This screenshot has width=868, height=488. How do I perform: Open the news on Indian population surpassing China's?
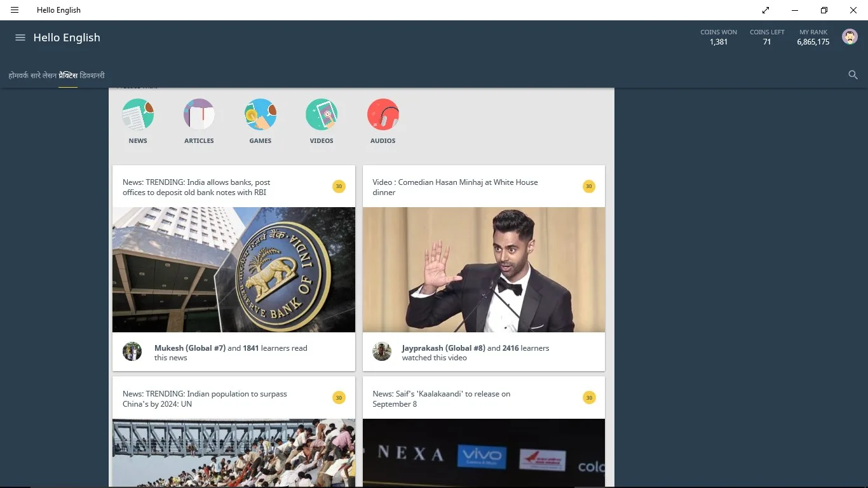(x=205, y=399)
